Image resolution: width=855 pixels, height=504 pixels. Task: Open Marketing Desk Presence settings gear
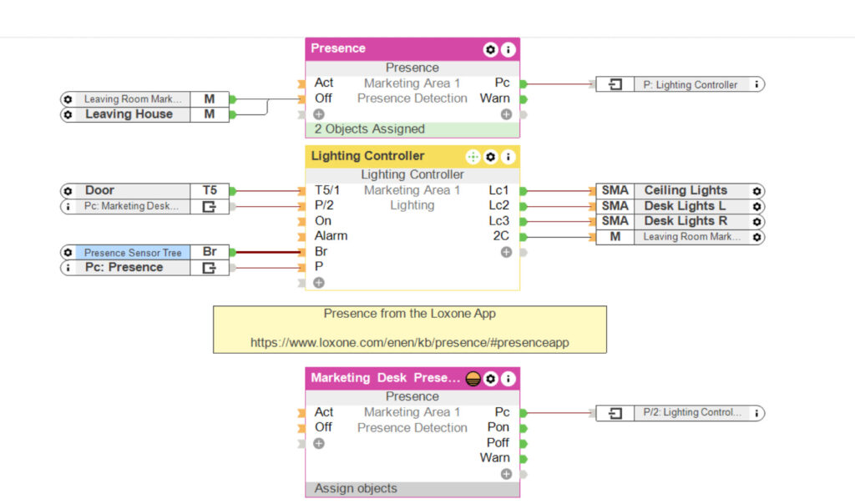491,379
